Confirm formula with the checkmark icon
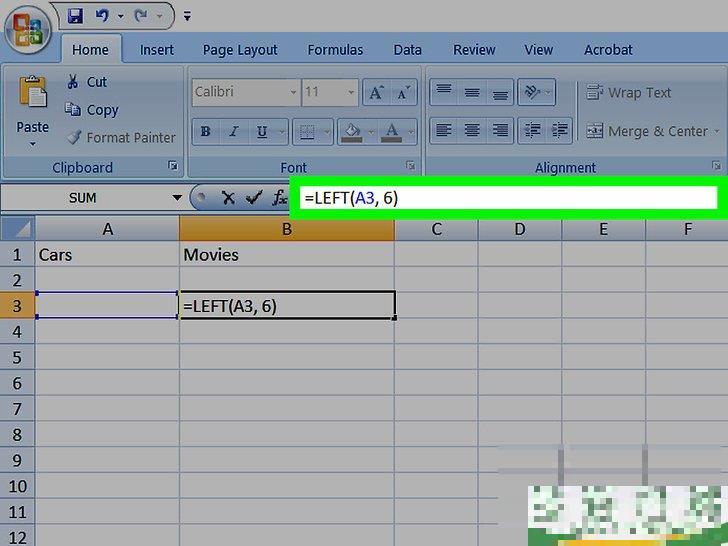728x546 pixels. click(254, 198)
